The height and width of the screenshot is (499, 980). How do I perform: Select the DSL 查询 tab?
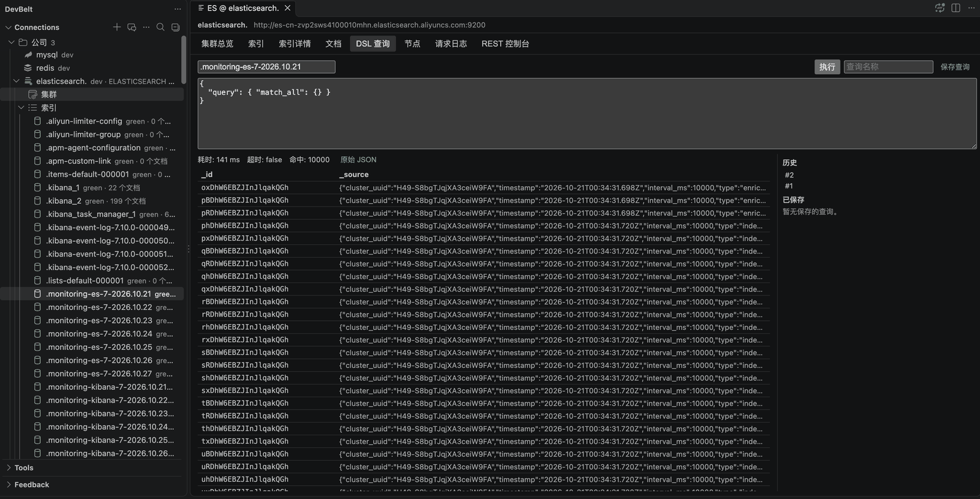[x=373, y=43]
